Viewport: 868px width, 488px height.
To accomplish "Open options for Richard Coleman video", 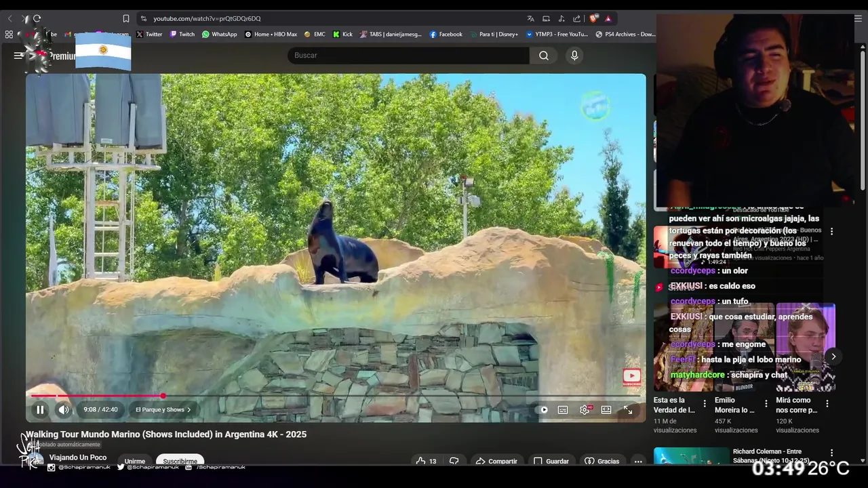I will (x=832, y=453).
